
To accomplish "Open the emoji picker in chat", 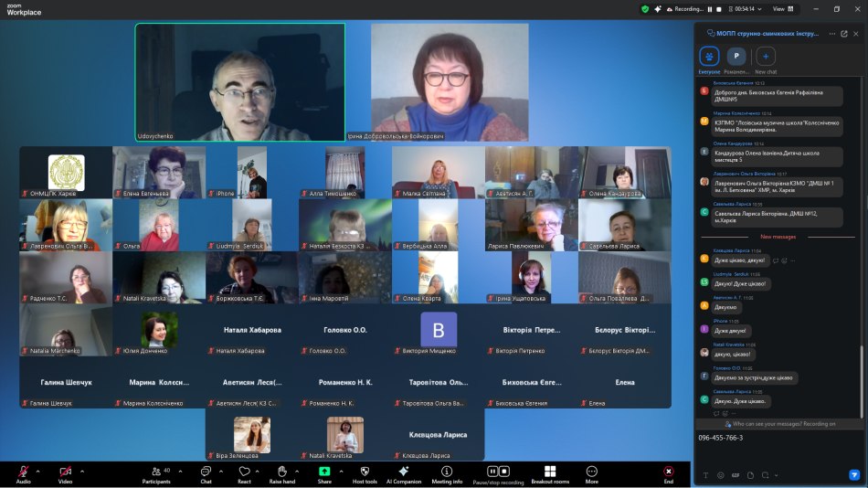I will point(721,475).
